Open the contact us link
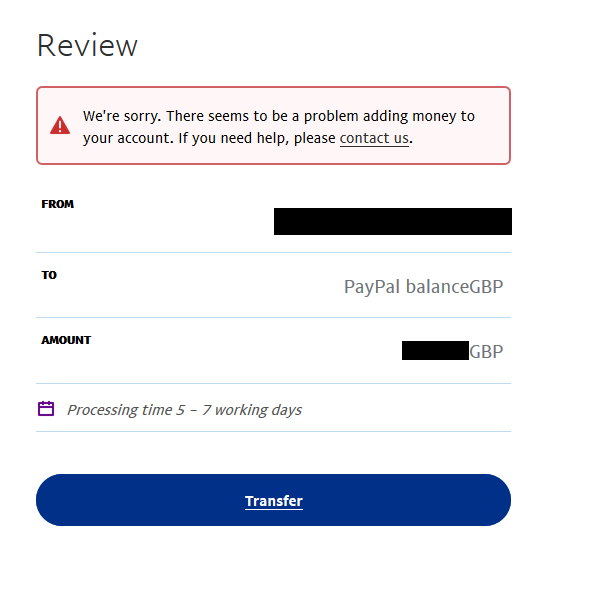The height and width of the screenshot is (592, 590). (x=374, y=138)
